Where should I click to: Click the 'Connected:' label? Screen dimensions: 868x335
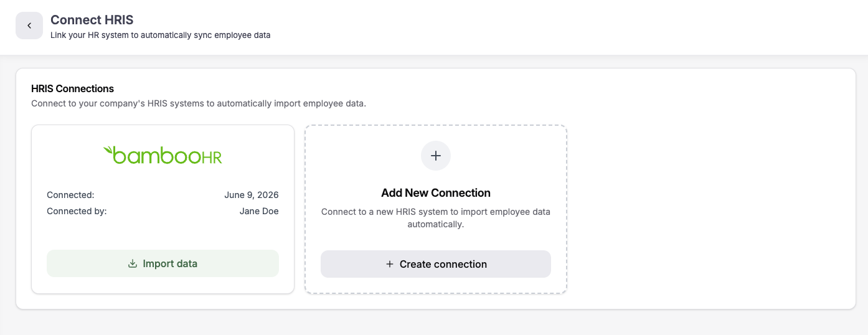click(x=70, y=195)
